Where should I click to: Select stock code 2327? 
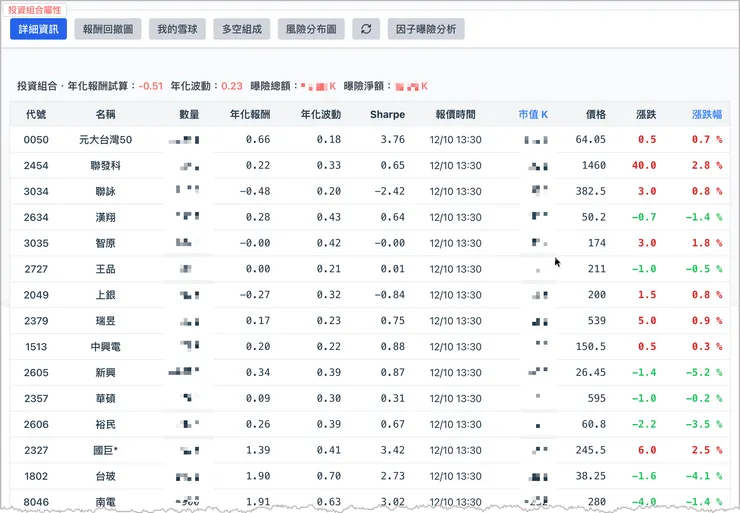click(x=36, y=451)
